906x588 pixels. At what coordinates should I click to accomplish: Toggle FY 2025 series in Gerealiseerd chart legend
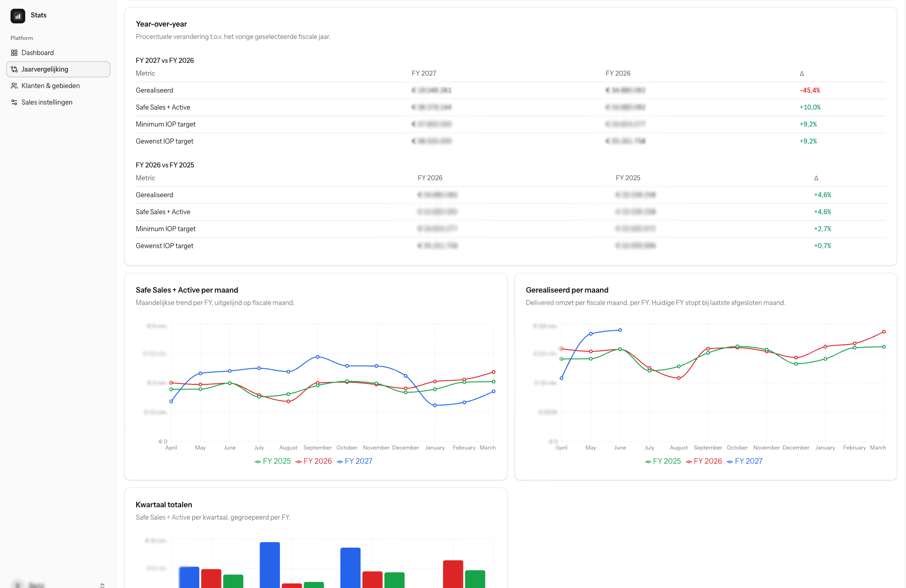click(663, 461)
